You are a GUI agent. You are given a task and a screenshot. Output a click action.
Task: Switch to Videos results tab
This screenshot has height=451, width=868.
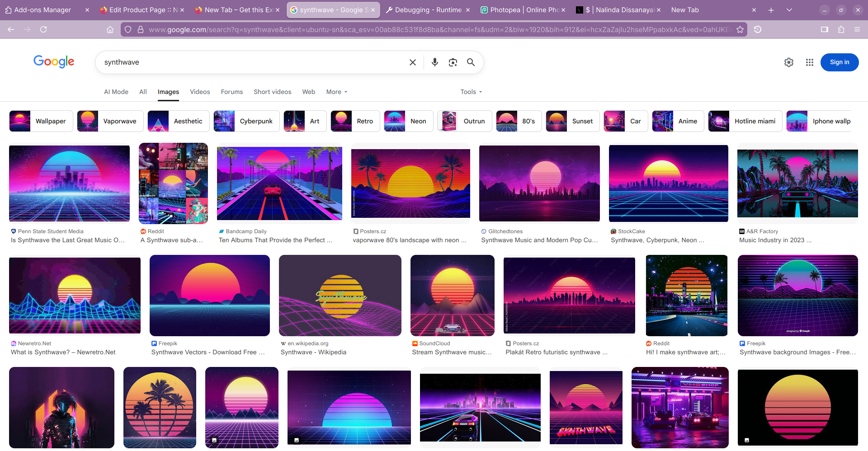[200, 92]
